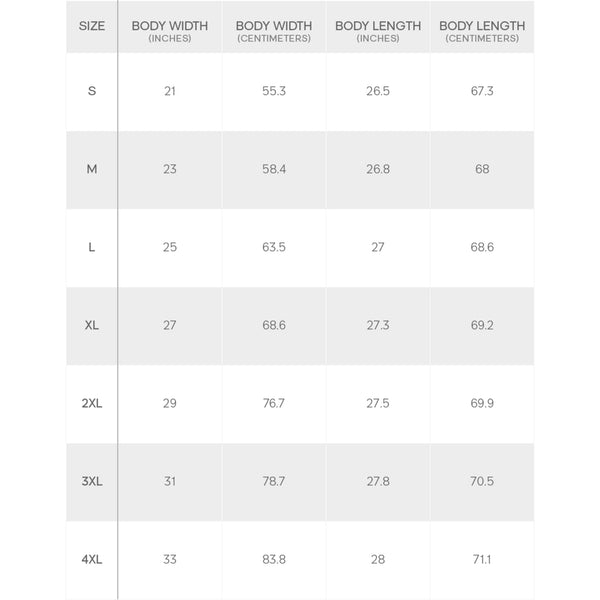Click the XL size row label

92,325
